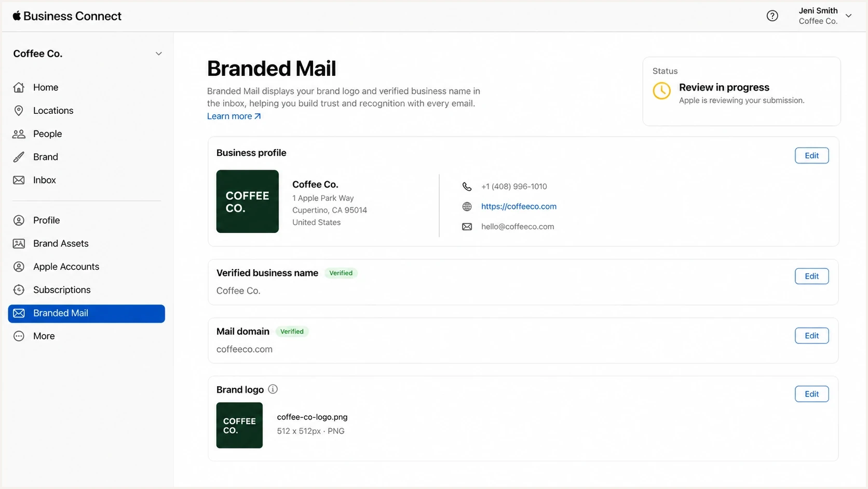Click the phone number +1 (408) 996-1010

(x=514, y=187)
